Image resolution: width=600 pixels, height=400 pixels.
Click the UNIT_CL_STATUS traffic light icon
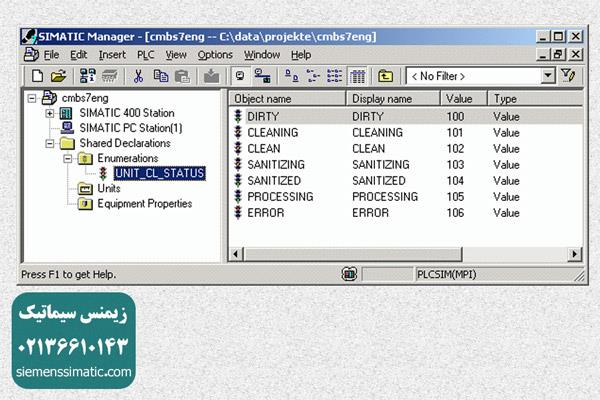click(103, 173)
